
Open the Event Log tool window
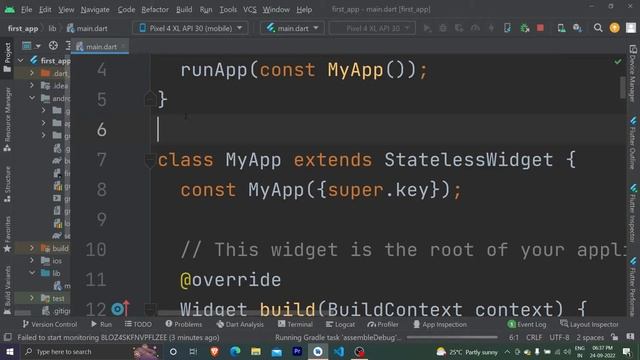[x=527, y=324]
